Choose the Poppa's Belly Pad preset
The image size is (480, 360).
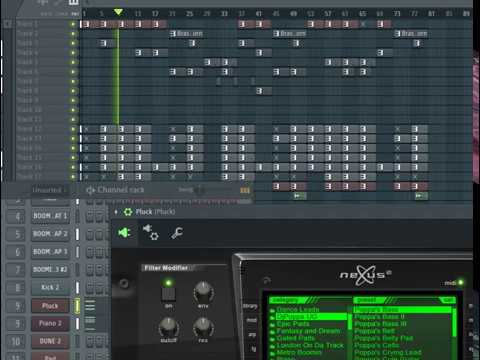(384, 338)
